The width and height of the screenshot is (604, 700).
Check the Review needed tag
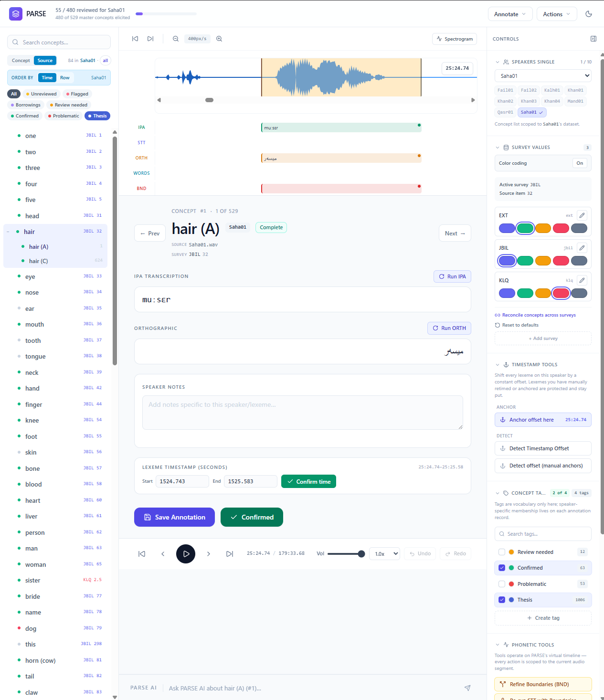[502, 552]
